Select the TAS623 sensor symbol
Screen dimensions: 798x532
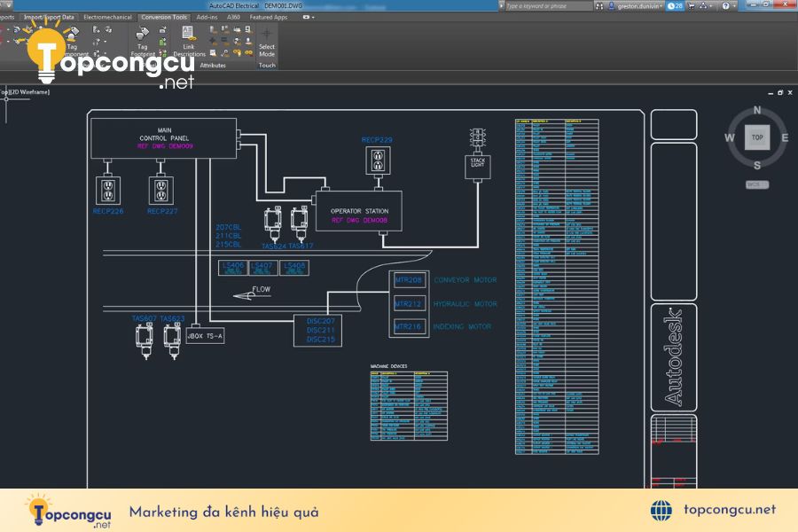tap(172, 341)
